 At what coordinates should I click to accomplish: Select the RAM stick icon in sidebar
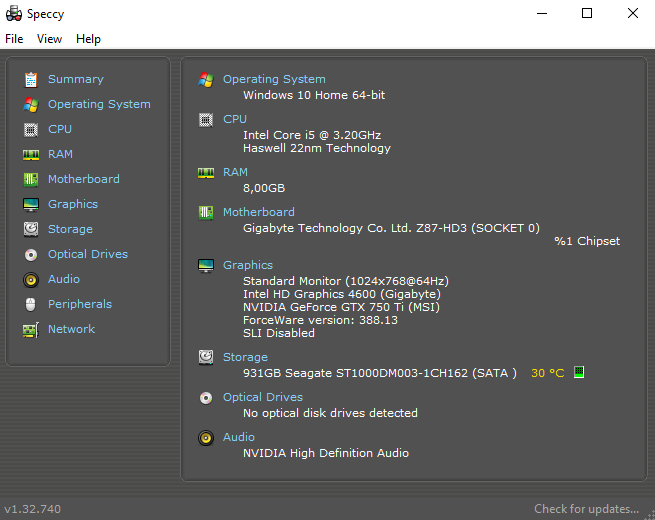click(31, 155)
